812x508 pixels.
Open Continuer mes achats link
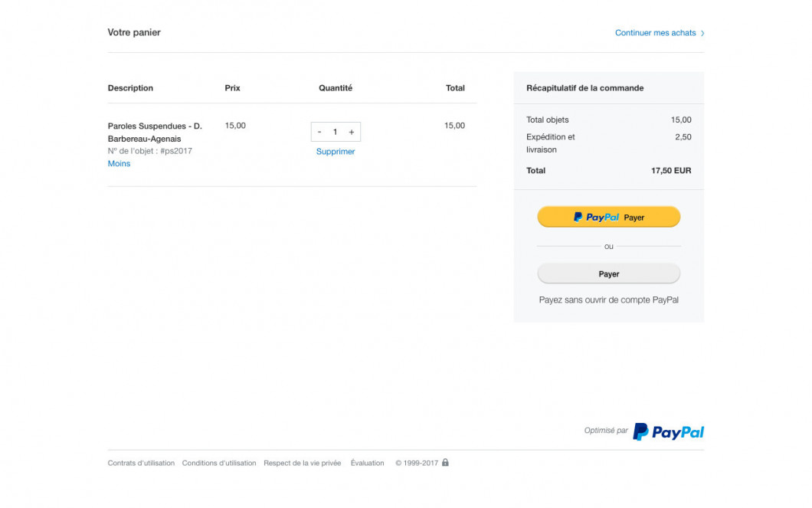pos(655,33)
